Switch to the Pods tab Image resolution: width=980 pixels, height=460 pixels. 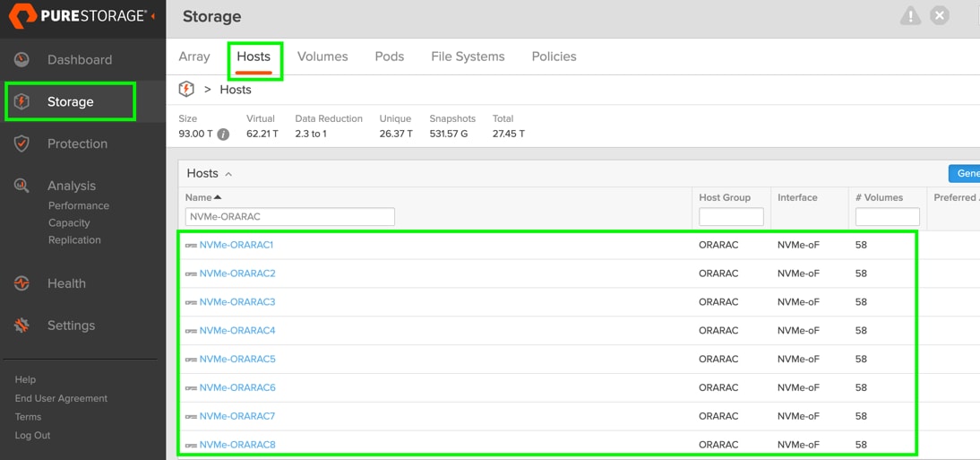(390, 56)
